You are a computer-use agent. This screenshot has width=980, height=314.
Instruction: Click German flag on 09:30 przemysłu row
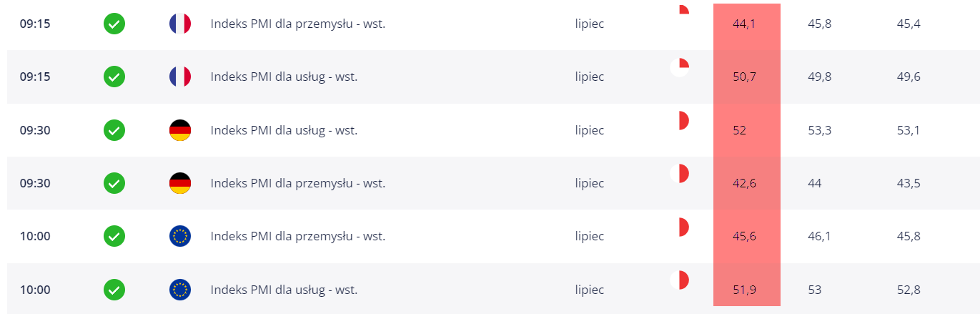point(180,183)
